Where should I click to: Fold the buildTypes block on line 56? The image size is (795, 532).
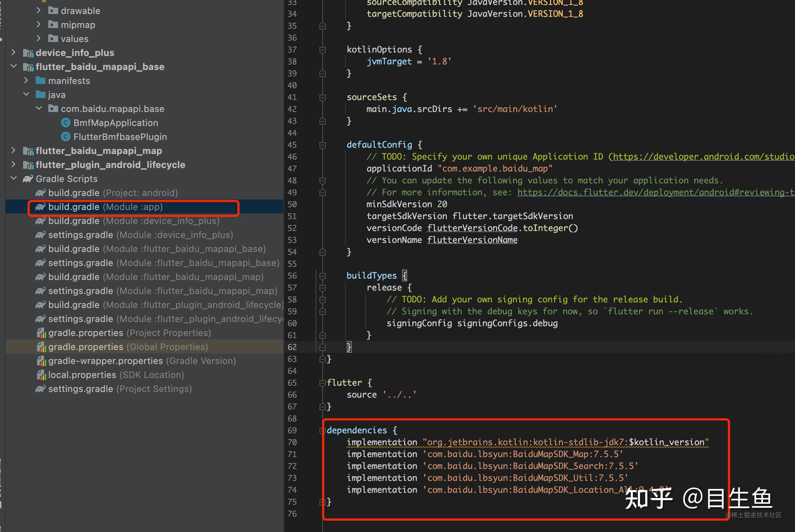pyautogui.click(x=323, y=276)
